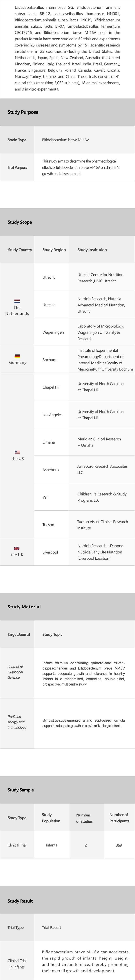Click the Meridian Clinical Research Omaha cell
This screenshot has width=135, height=980.
[x=99, y=442]
